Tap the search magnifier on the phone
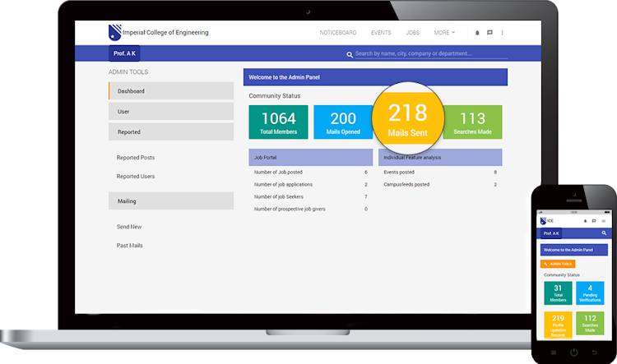Viewport: 617px width, 364px height. (x=604, y=233)
